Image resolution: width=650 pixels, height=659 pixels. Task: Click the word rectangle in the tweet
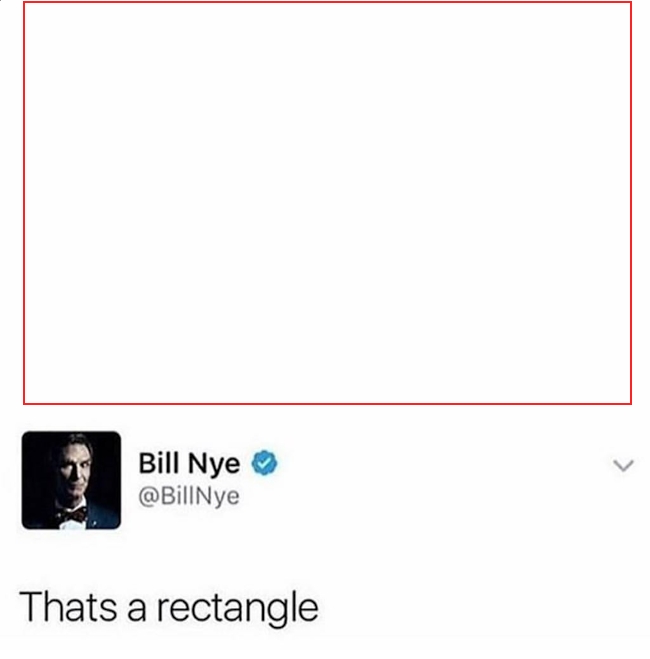click(x=237, y=608)
